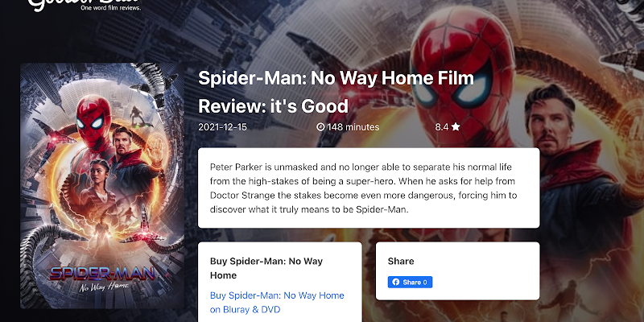Open Buy Spider-Man: No Way Home on Bluray & DVD link
Image resolution: width=644 pixels, height=322 pixels.
[x=277, y=303]
